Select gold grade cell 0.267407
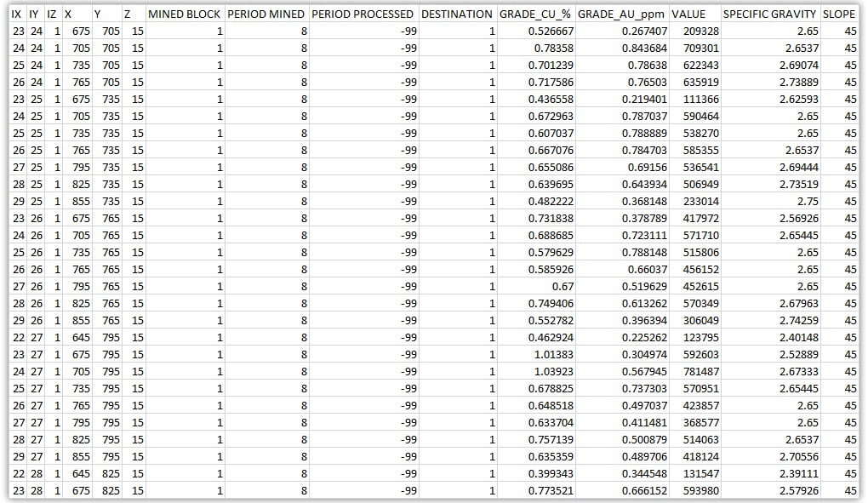 pyautogui.click(x=622, y=31)
